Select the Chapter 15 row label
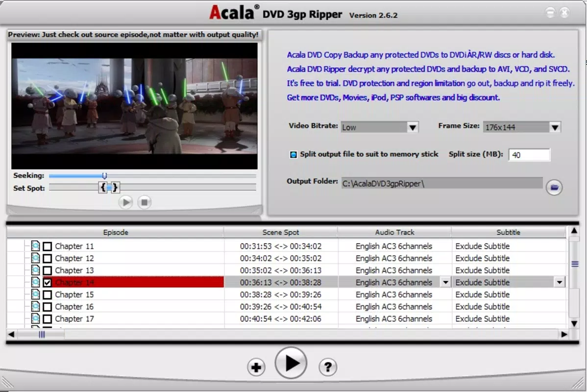This screenshot has width=587, height=392. tap(74, 294)
